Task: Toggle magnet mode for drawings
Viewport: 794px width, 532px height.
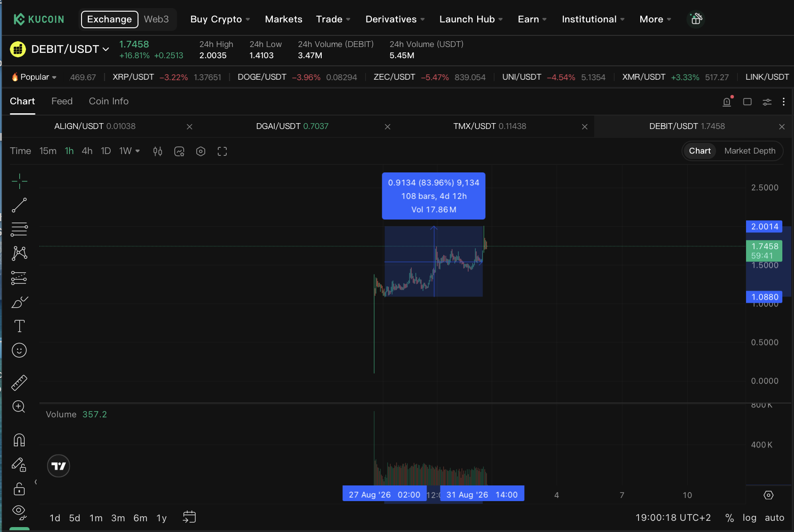Action: [19, 440]
